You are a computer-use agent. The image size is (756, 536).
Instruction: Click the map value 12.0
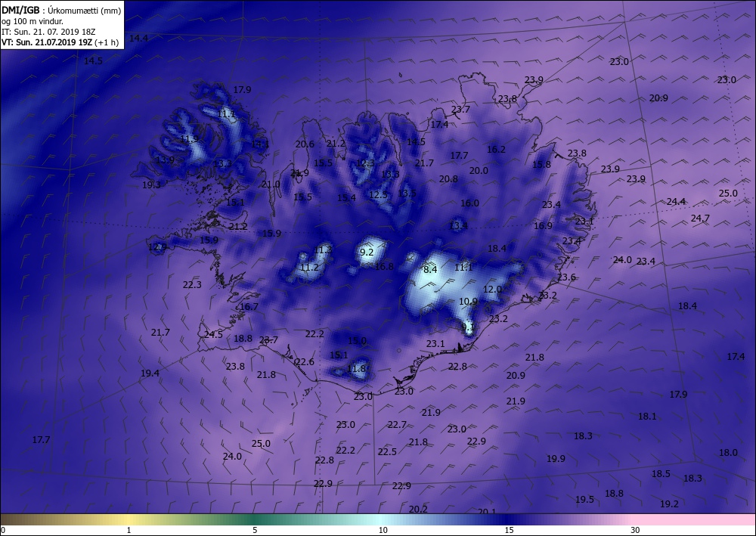point(492,290)
